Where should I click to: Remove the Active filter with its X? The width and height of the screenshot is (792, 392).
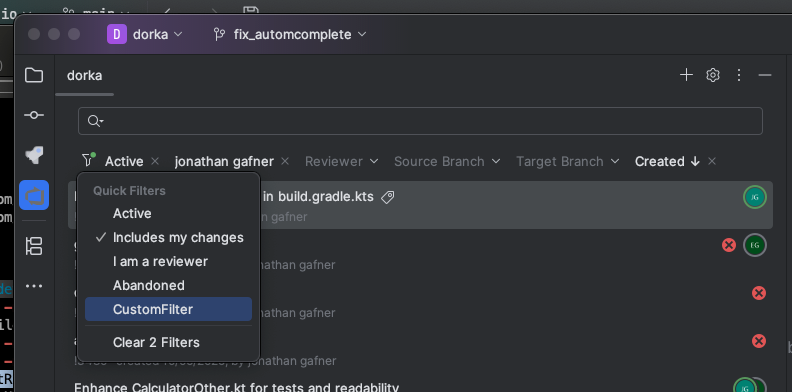click(155, 161)
